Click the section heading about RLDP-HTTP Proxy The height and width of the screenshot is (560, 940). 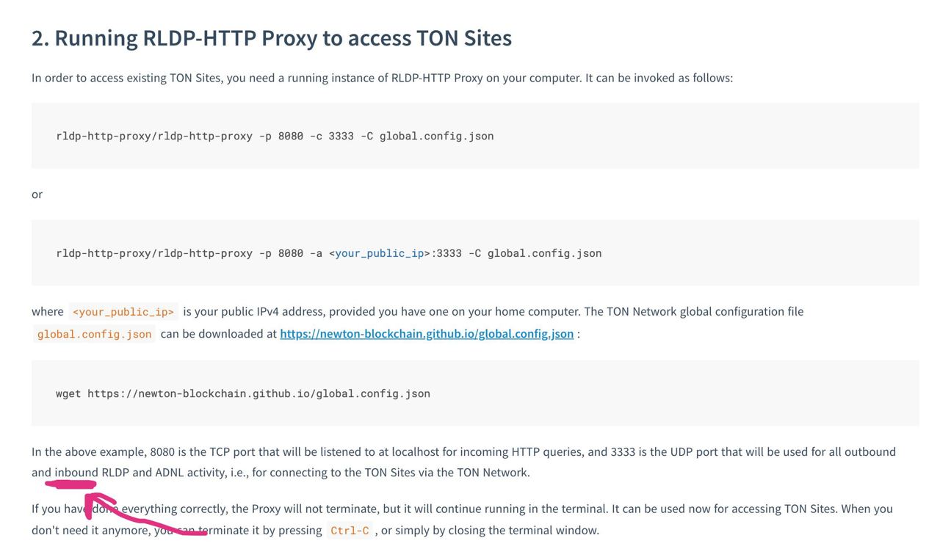click(272, 38)
